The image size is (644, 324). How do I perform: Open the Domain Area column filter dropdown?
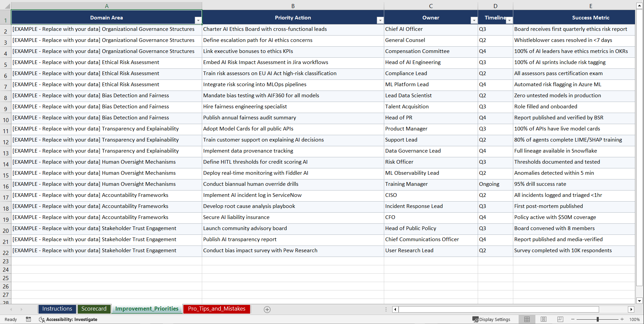coord(198,20)
